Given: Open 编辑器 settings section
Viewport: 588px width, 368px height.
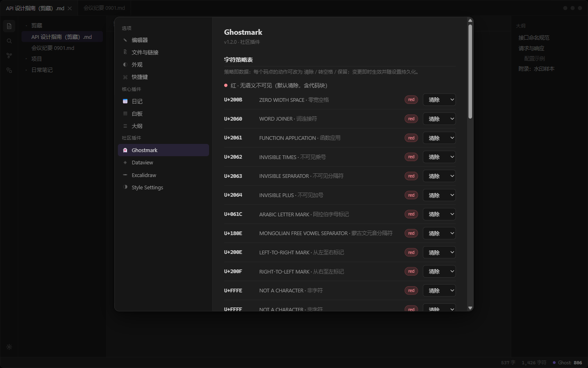Looking at the screenshot, I should [x=163, y=40].
